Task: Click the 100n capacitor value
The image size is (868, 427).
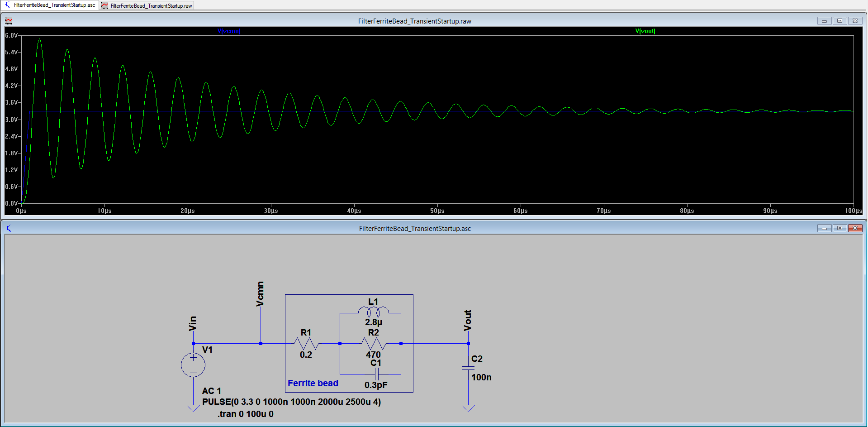Action: pos(481,377)
